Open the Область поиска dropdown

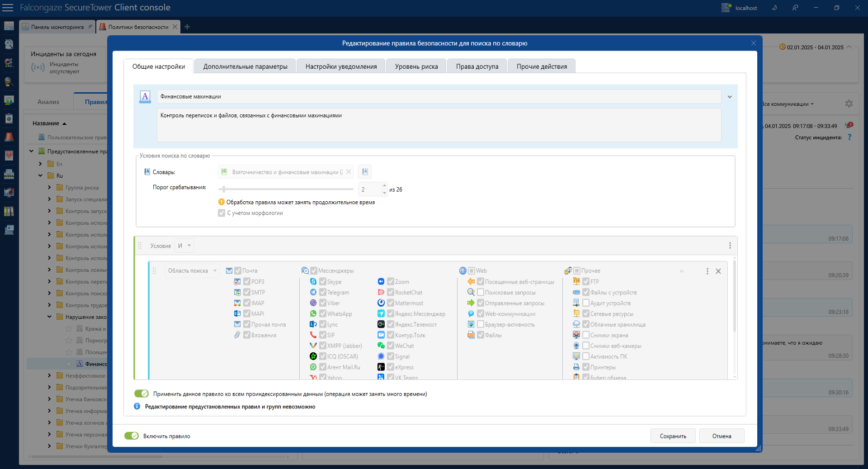192,271
